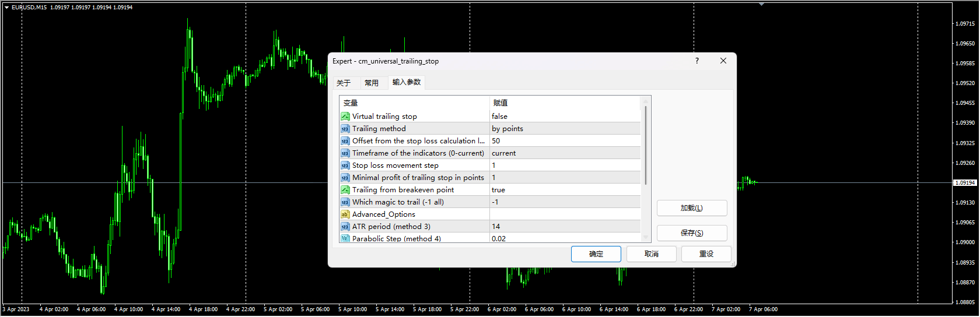Click the Virtual trailing stop row icon

345,117
